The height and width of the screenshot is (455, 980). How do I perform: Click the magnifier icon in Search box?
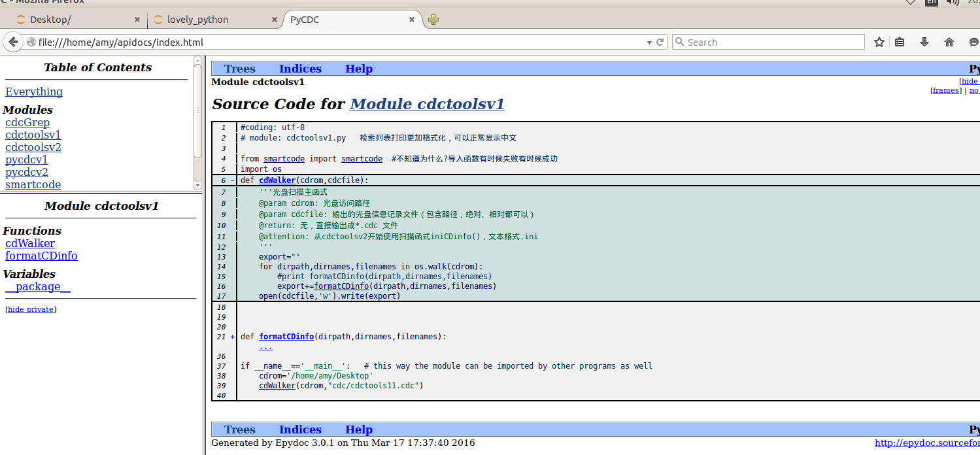pyautogui.click(x=679, y=42)
